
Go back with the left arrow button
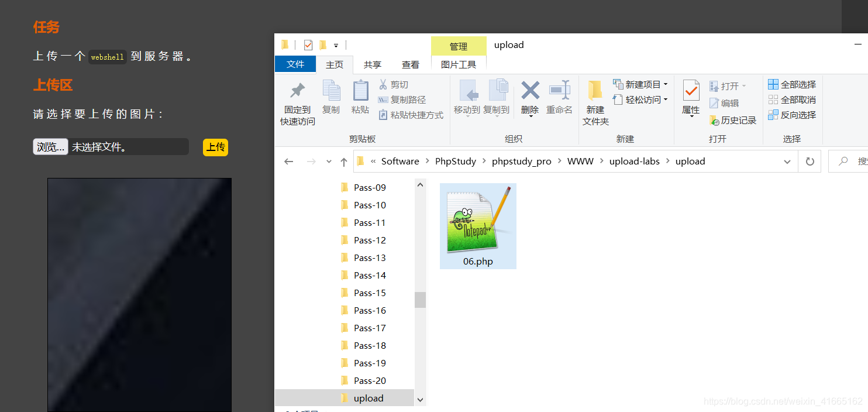[x=288, y=162]
